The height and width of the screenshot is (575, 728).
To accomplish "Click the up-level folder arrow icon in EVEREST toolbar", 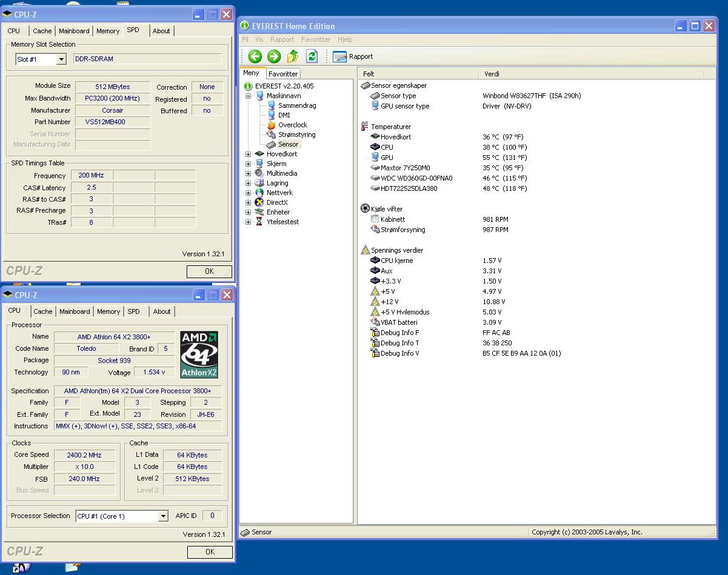I will point(293,56).
